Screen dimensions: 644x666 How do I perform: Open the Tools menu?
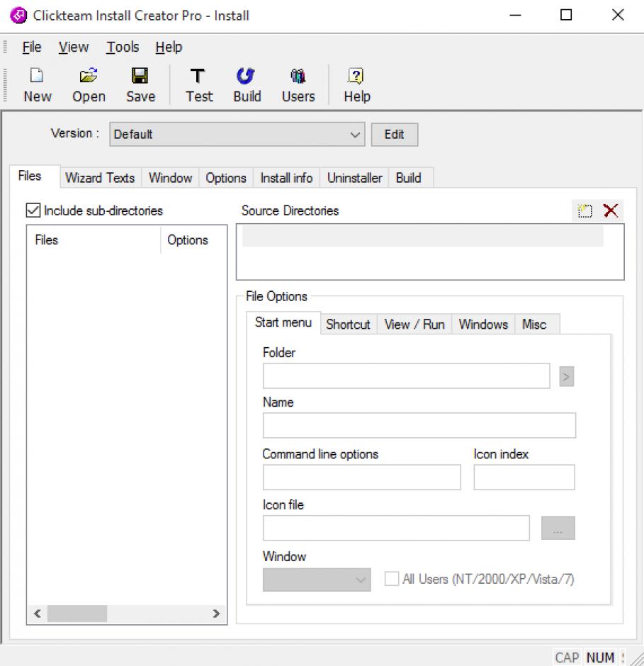[x=123, y=47]
